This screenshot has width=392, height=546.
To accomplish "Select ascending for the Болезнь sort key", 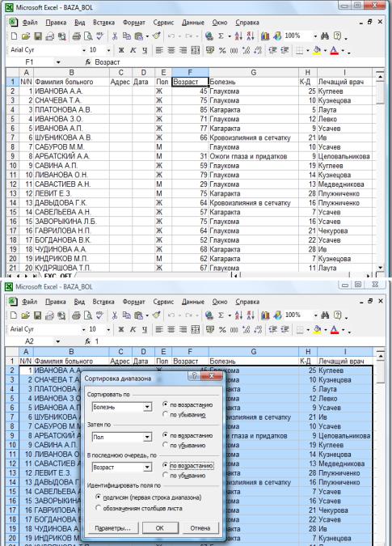I will [x=166, y=404].
